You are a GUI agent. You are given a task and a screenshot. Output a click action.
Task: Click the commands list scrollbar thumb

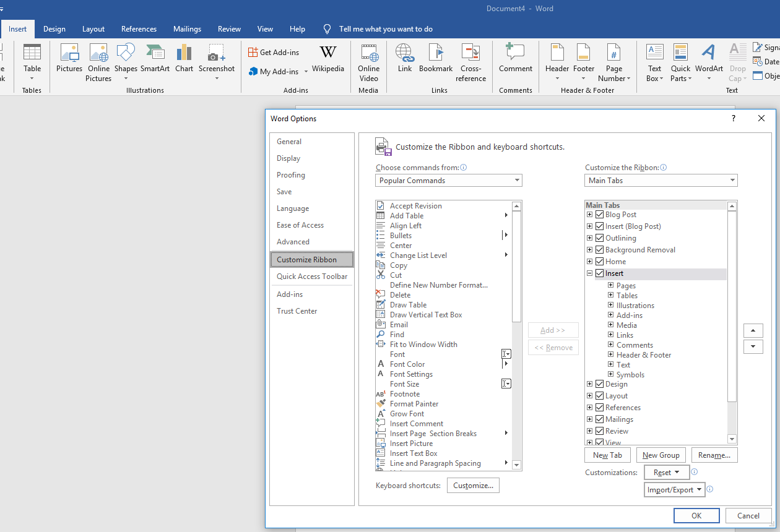click(517, 267)
